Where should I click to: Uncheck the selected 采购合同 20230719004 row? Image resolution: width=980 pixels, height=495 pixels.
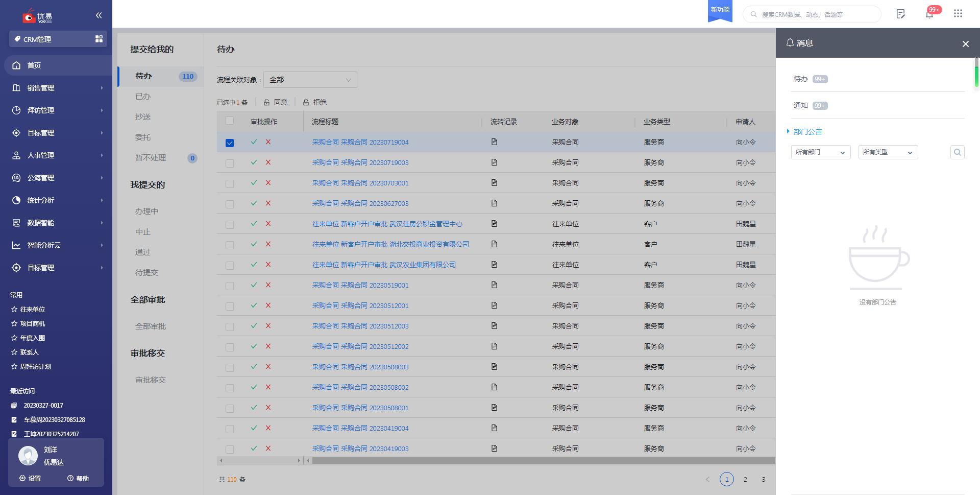[x=230, y=143]
